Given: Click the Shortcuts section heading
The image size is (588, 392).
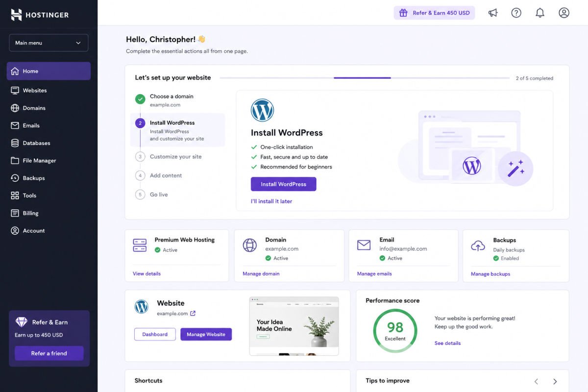Looking at the screenshot, I should 148,381.
